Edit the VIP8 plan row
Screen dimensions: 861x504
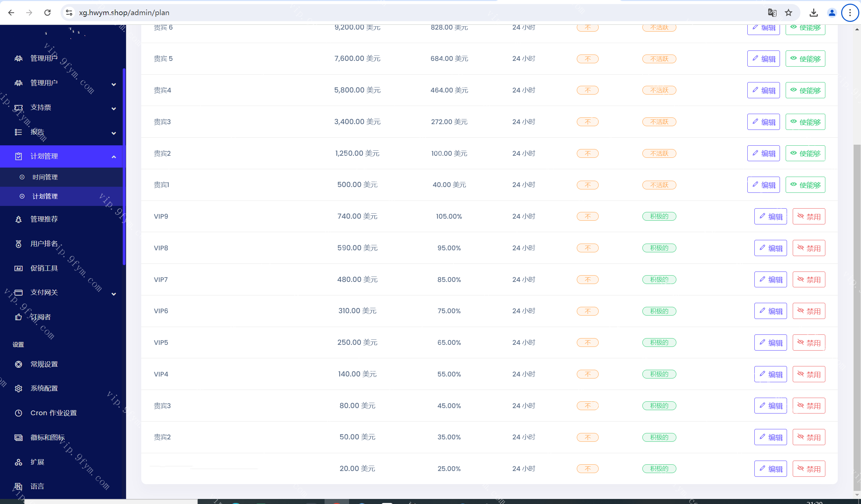[x=770, y=248]
